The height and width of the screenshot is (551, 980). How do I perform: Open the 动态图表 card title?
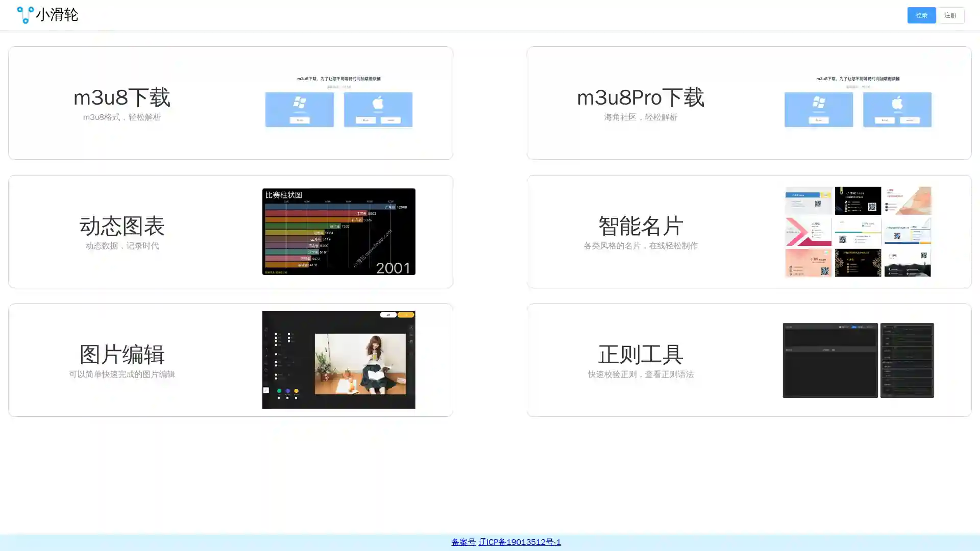tap(121, 226)
